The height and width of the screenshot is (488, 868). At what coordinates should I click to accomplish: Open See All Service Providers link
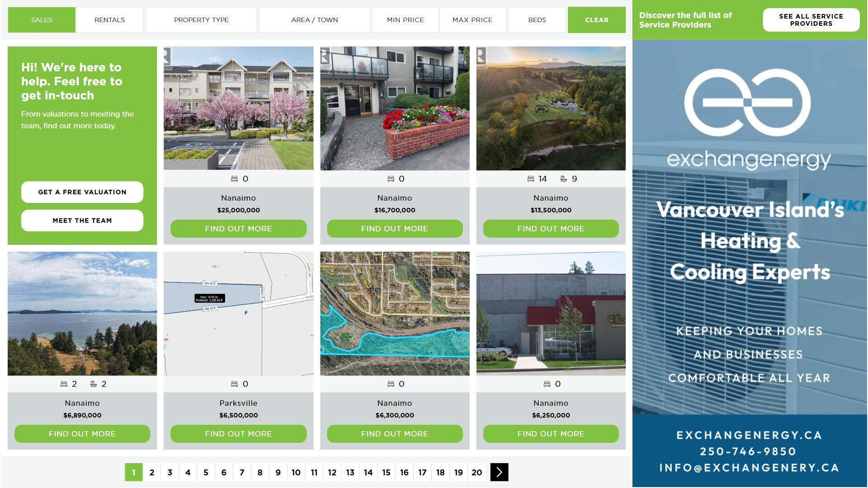(x=811, y=20)
